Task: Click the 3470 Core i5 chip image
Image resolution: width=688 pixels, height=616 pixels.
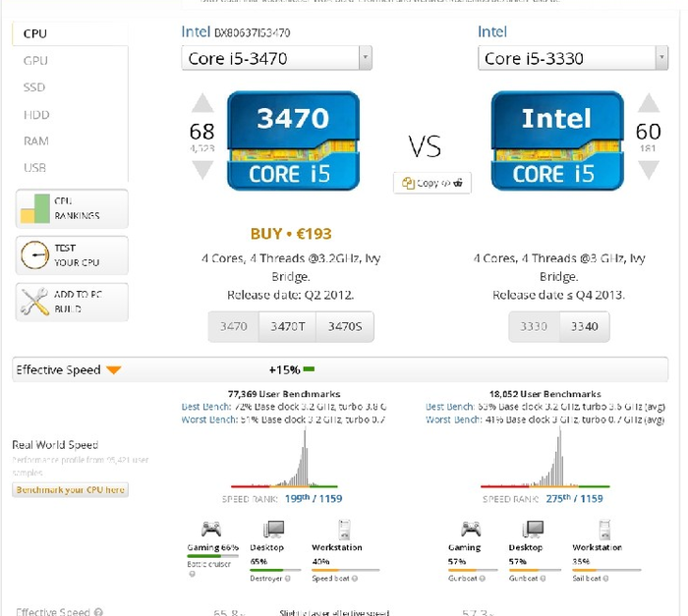Action: click(x=292, y=140)
